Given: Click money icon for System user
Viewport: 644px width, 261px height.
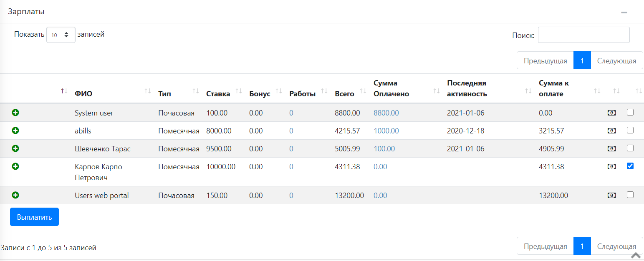Looking at the screenshot, I should coord(611,113).
